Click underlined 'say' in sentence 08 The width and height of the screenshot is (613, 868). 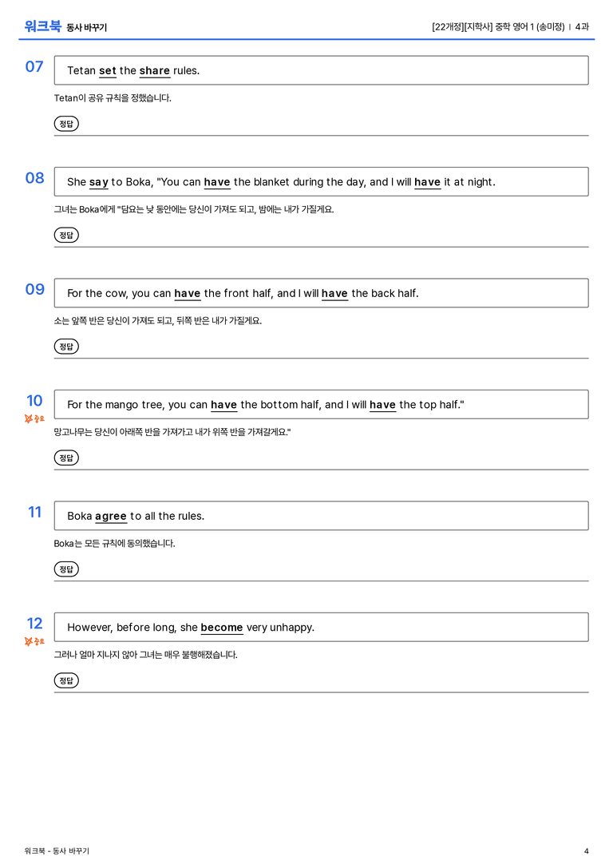(x=98, y=182)
